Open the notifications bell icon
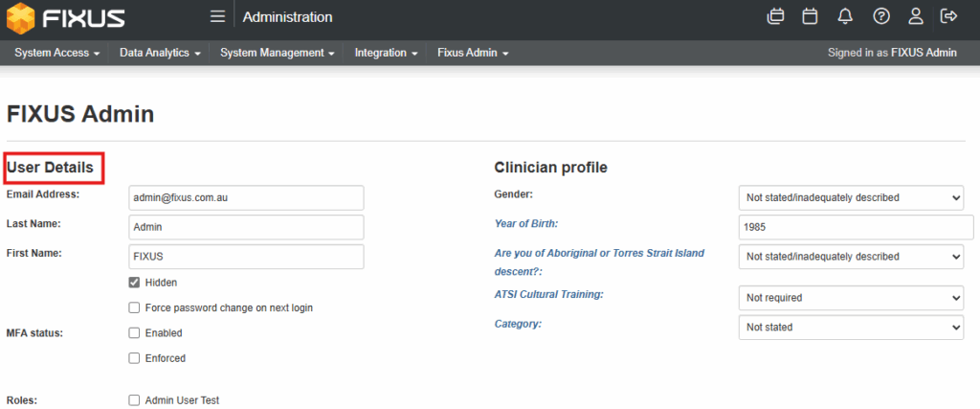Viewport: 980px width, 409px height. pyautogui.click(x=845, y=17)
